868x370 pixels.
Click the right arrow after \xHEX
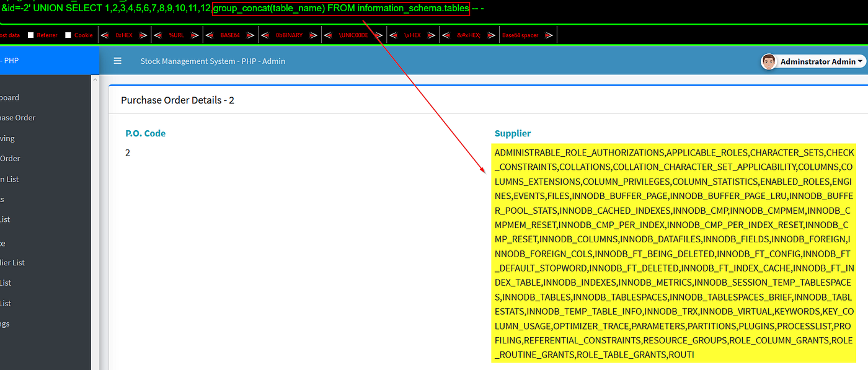pyautogui.click(x=432, y=35)
